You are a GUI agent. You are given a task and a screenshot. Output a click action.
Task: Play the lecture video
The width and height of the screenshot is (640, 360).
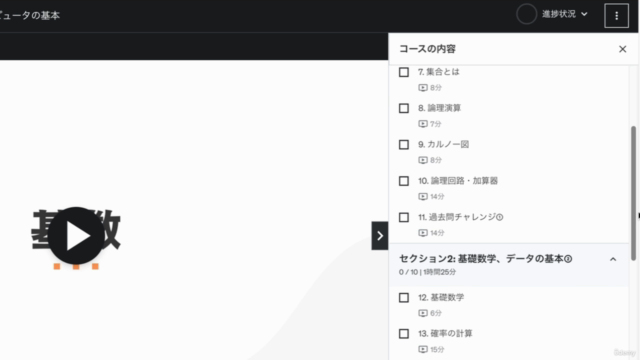click(x=76, y=236)
